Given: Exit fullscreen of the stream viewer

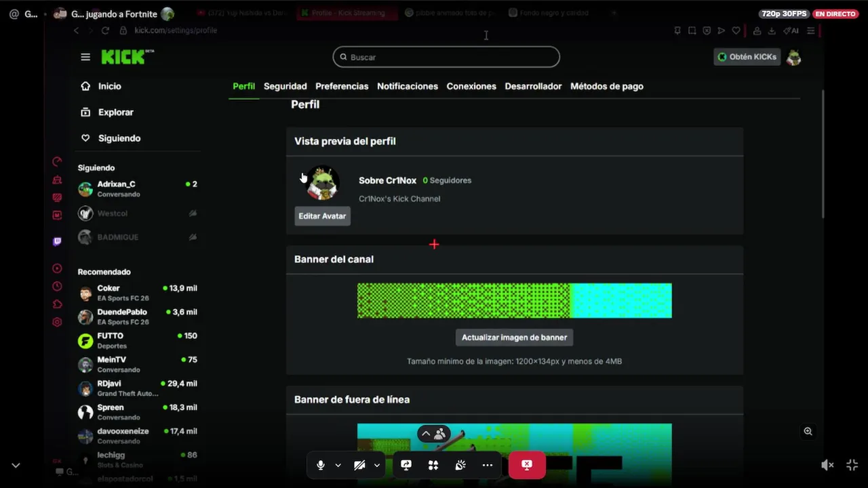Looking at the screenshot, I should click(x=852, y=465).
